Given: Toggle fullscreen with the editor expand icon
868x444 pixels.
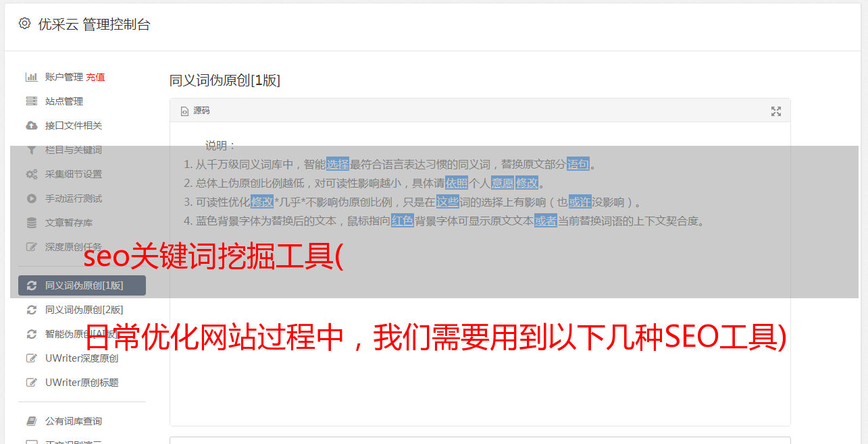Looking at the screenshot, I should [776, 111].
